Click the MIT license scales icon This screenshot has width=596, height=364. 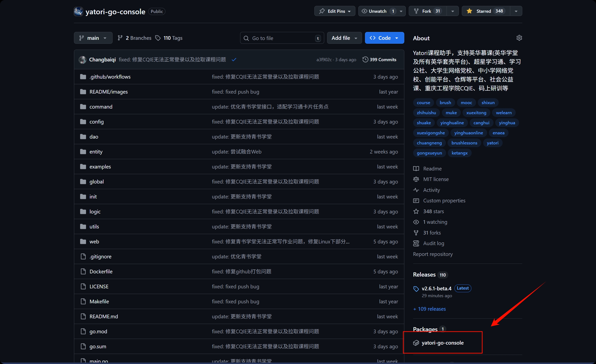[416, 179]
